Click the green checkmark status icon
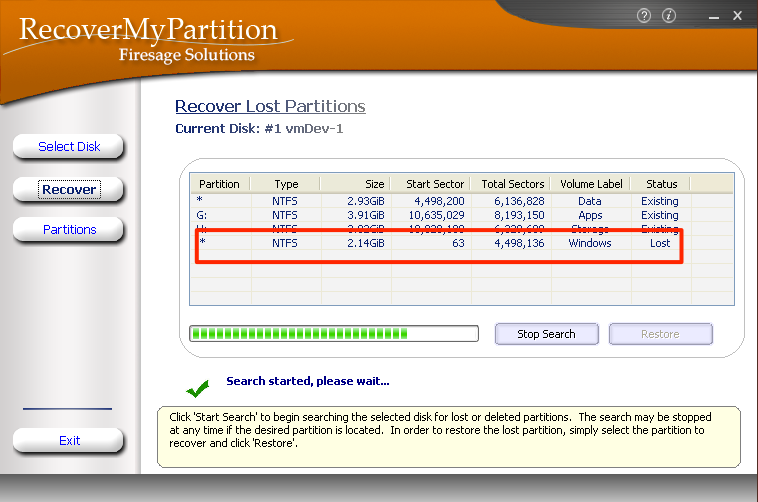The height and width of the screenshot is (502, 758). [x=198, y=387]
